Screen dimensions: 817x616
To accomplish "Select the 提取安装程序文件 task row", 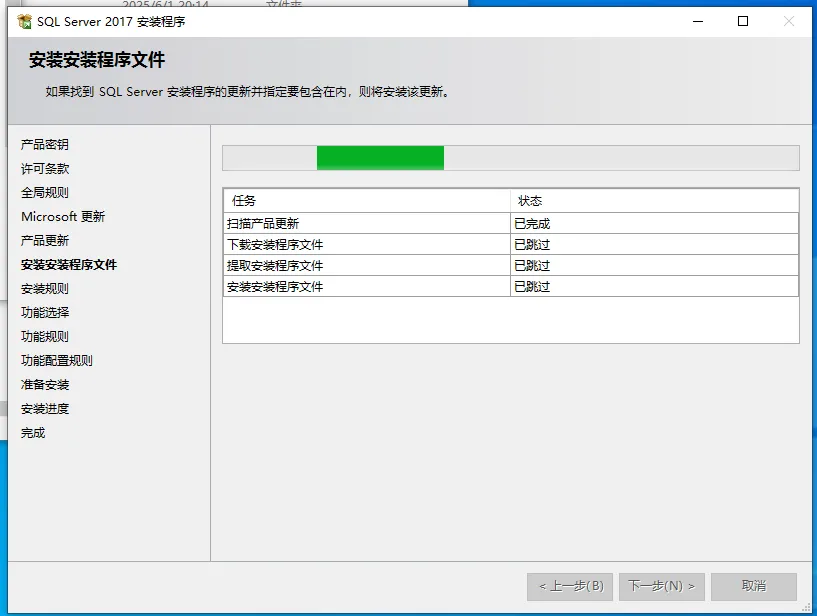I will tap(511, 265).
